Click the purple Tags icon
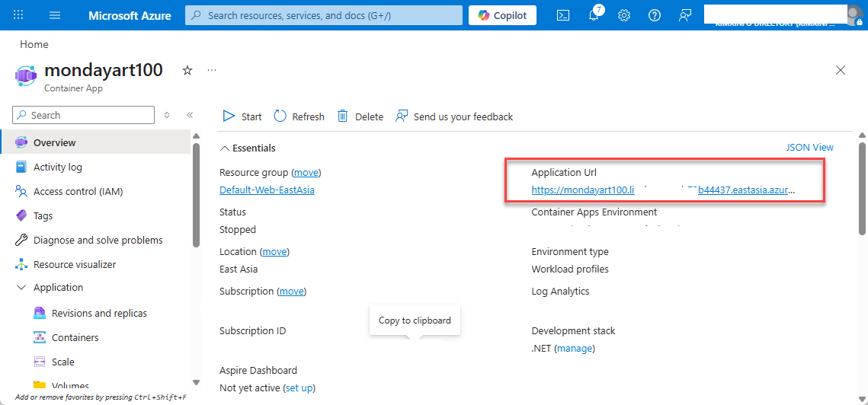The height and width of the screenshot is (405, 868). tap(21, 215)
